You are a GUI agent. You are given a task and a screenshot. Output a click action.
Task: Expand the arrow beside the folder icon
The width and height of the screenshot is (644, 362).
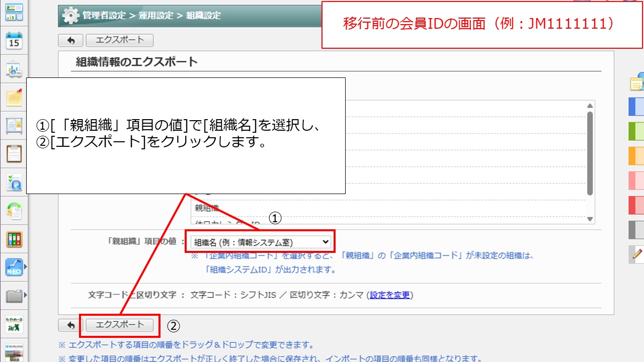pyautogui.click(x=25, y=296)
